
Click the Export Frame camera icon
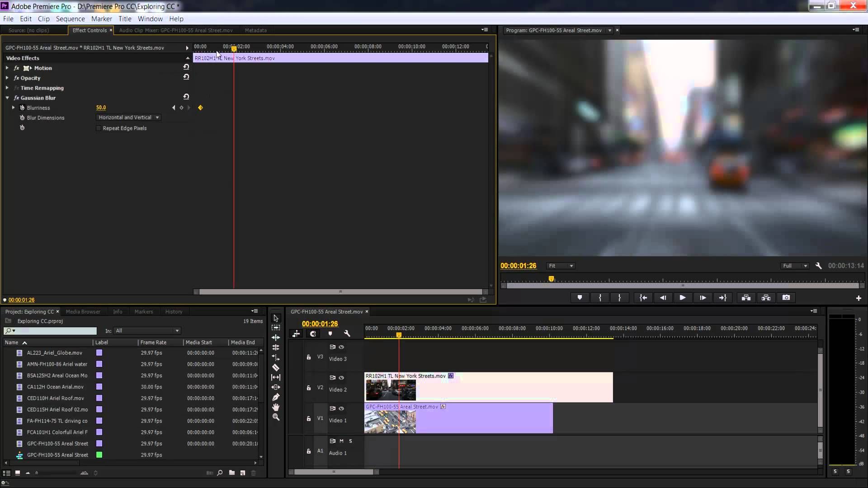click(786, 298)
